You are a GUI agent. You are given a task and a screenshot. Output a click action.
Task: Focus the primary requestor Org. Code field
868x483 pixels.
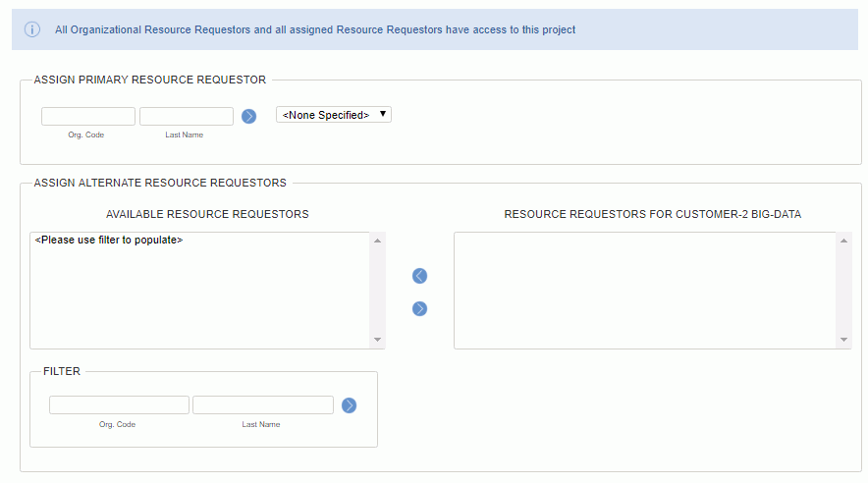tap(88, 116)
